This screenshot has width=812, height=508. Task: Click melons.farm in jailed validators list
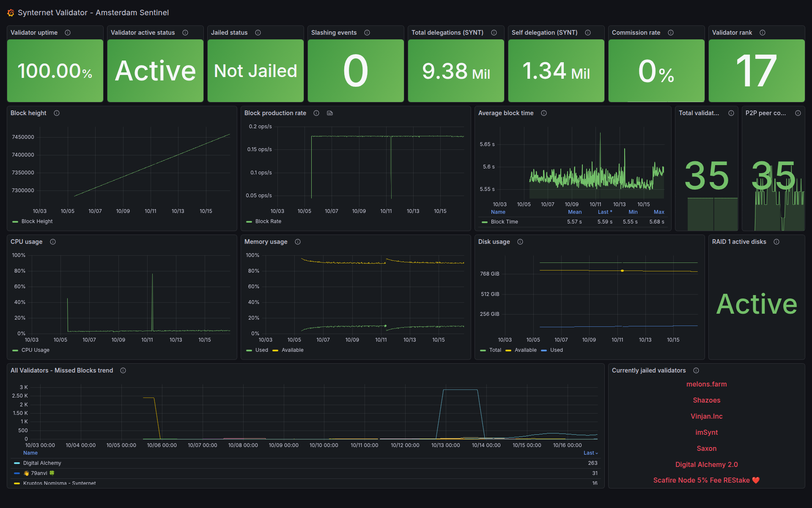pyautogui.click(x=706, y=384)
